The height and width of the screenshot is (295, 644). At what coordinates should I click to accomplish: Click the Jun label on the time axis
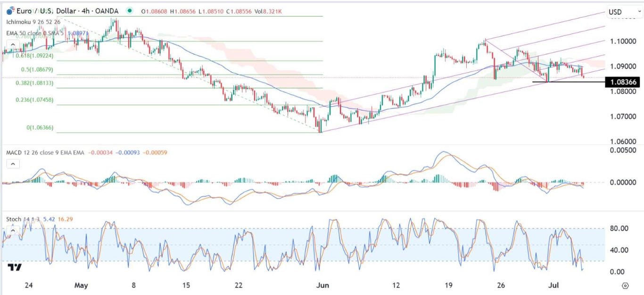322,285
